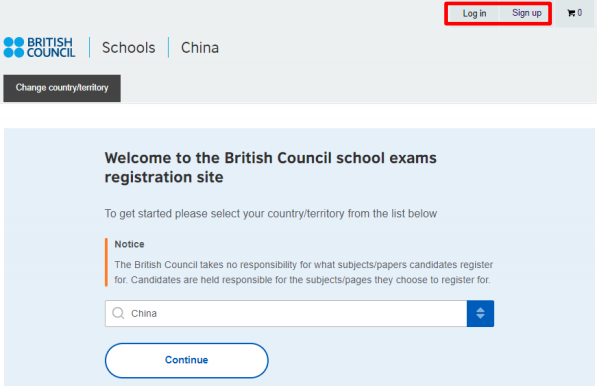The image size is (597, 387).
Task: Select the China header label
Action: (x=200, y=48)
